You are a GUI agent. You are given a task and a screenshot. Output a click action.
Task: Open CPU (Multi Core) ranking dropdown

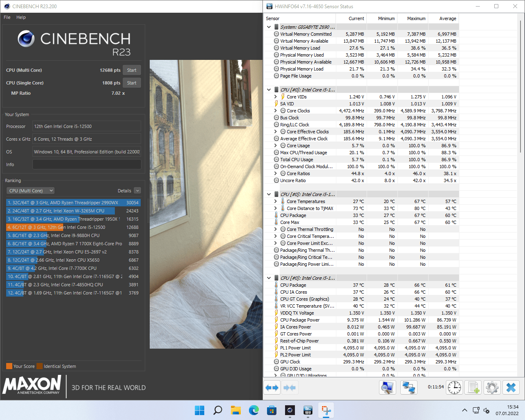[31, 191]
